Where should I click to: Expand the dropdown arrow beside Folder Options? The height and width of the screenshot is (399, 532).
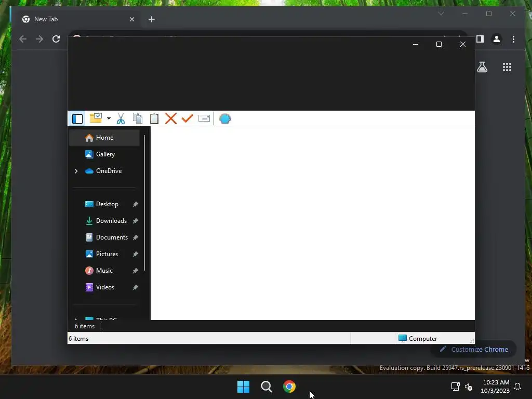pyautogui.click(x=109, y=118)
